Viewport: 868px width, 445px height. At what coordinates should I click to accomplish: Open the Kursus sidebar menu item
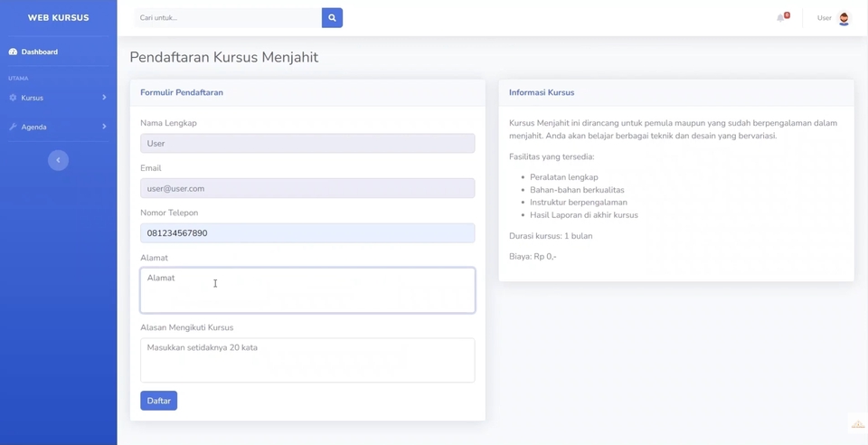[x=33, y=98]
